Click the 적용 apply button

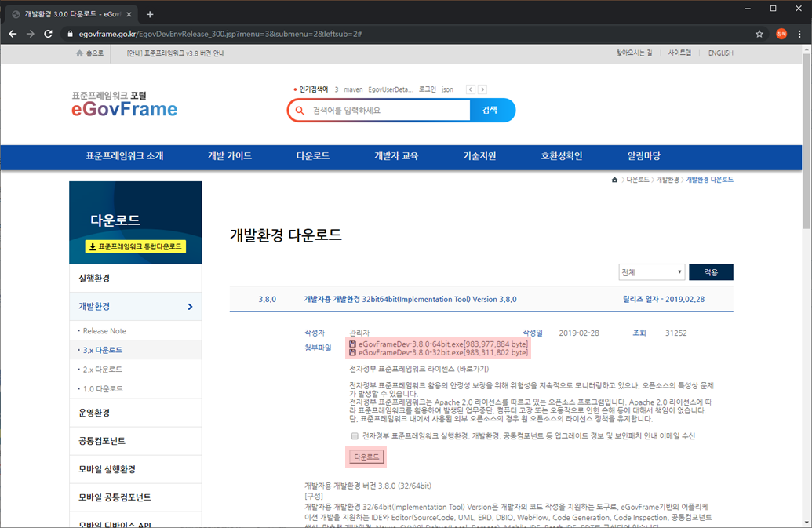point(711,272)
